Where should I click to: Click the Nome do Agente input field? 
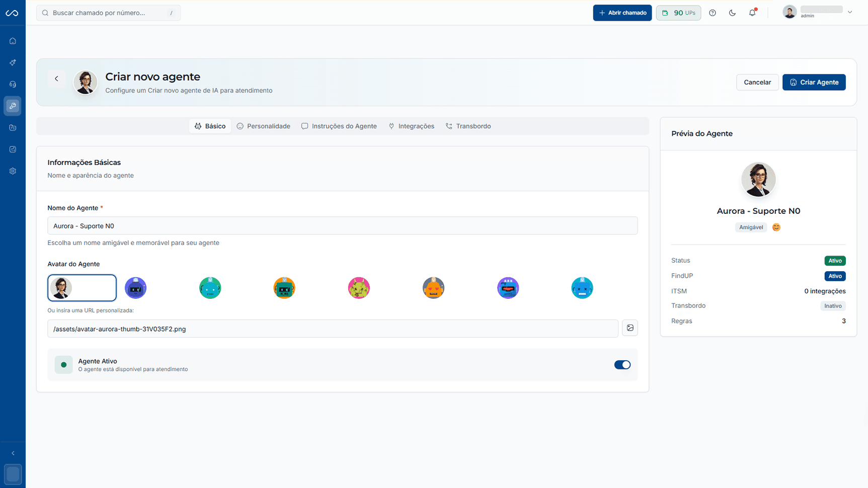tap(342, 226)
